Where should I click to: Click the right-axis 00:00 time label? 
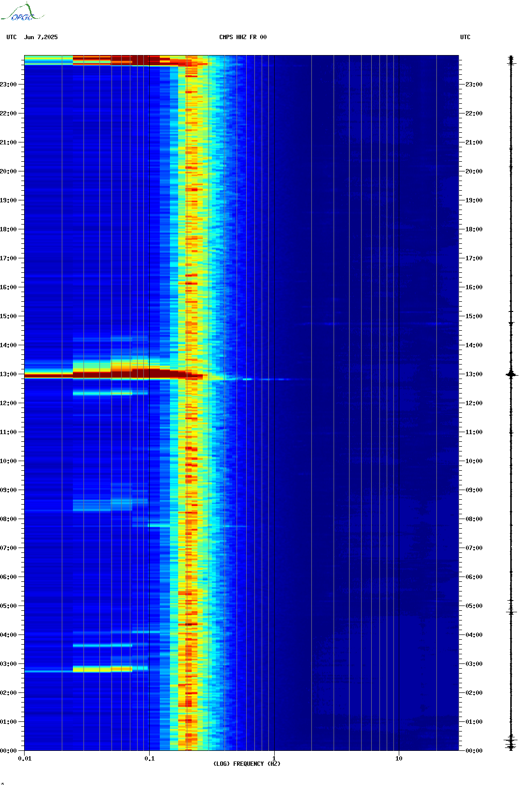[x=474, y=751]
